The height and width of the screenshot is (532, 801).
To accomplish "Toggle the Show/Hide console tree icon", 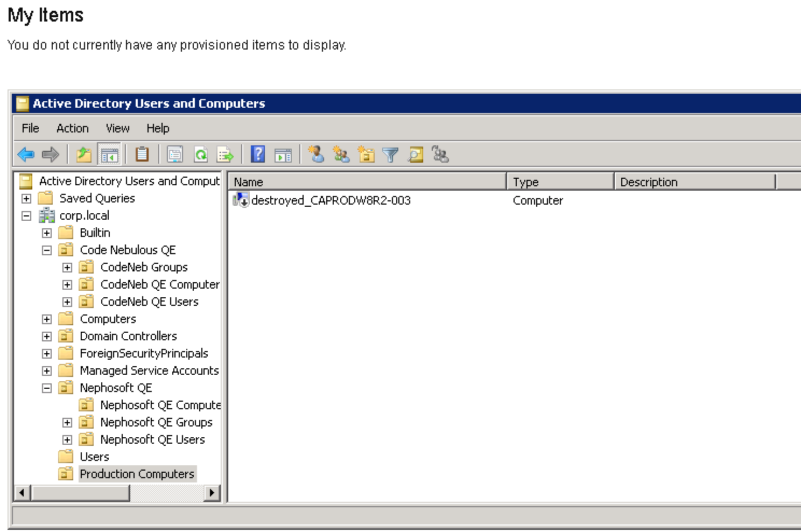I will 109,155.
